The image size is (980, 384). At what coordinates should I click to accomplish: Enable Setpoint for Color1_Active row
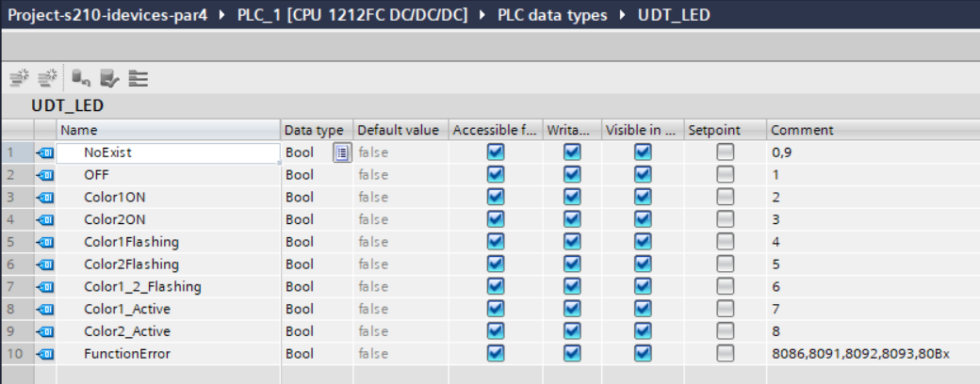click(725, 310)
